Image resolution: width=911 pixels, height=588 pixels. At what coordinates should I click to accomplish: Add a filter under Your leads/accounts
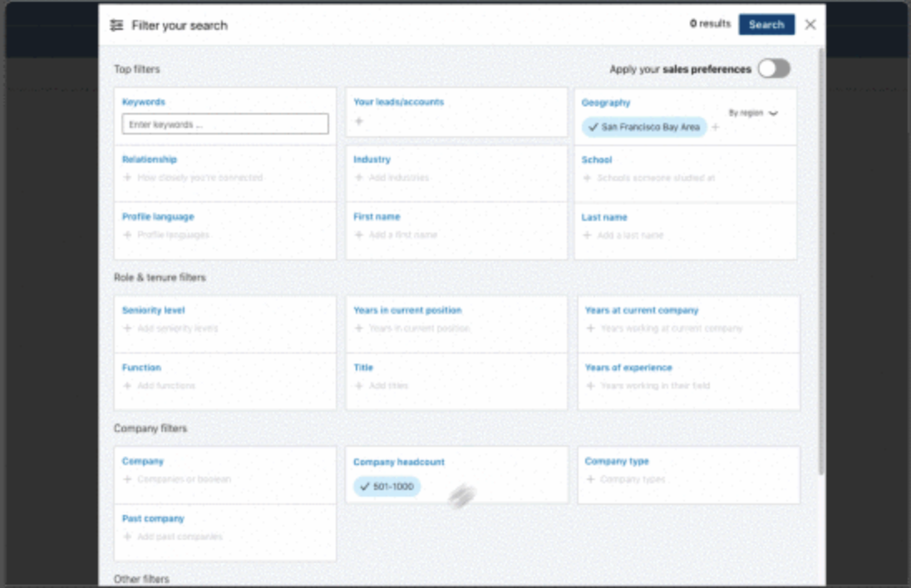pos(359,120)
